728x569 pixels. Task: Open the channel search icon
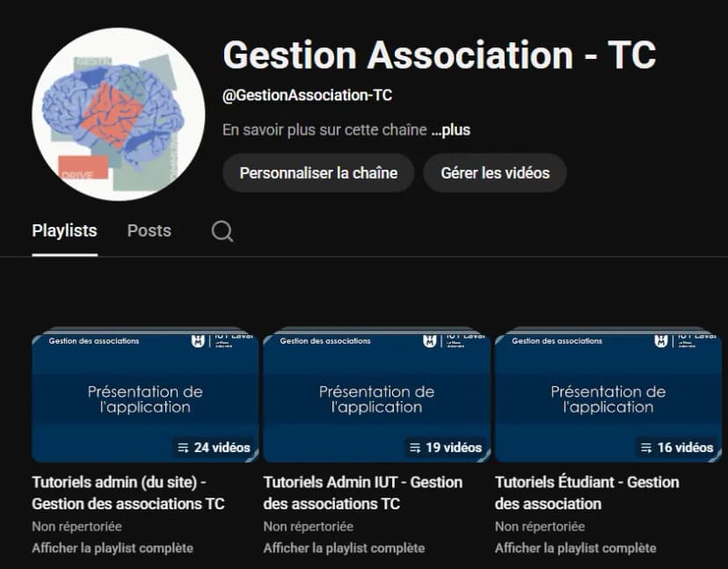[222, 230]
